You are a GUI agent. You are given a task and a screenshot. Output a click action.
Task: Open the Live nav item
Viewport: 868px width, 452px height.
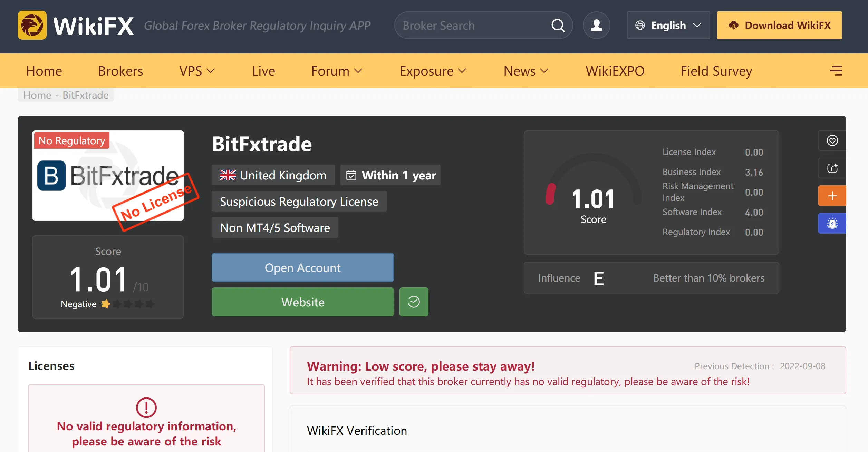click(x=263, y=71)
